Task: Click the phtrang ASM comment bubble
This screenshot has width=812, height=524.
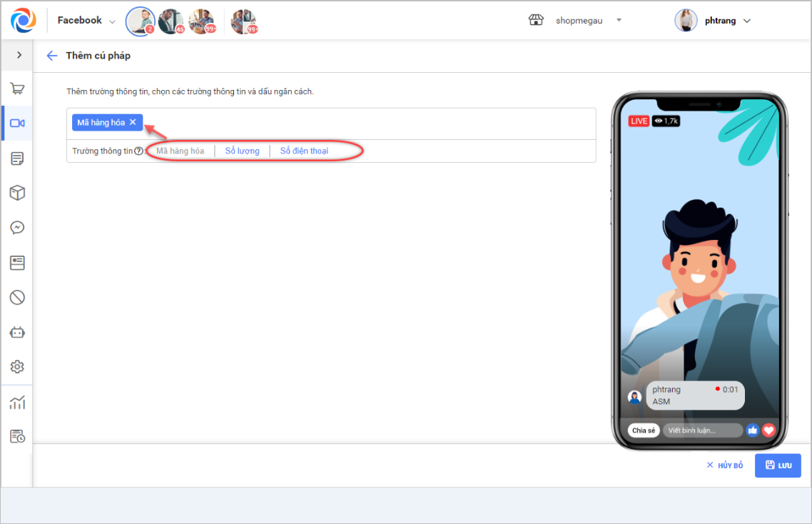Action: pos(695,395)
